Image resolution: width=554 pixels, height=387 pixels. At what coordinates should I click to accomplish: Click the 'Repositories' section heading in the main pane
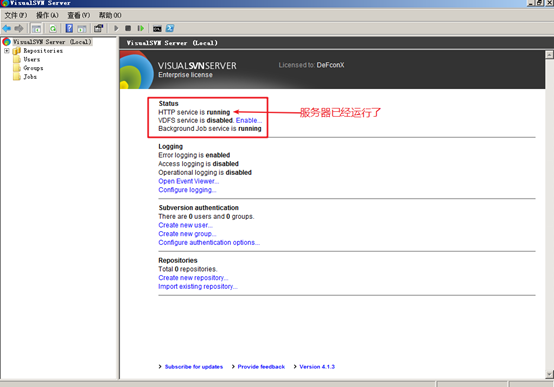click(178, 260)
